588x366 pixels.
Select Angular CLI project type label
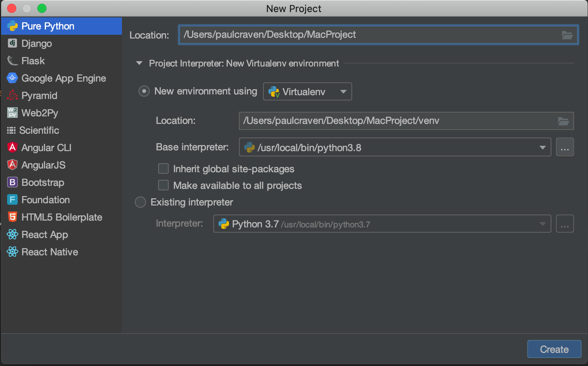tap(46, 148)
